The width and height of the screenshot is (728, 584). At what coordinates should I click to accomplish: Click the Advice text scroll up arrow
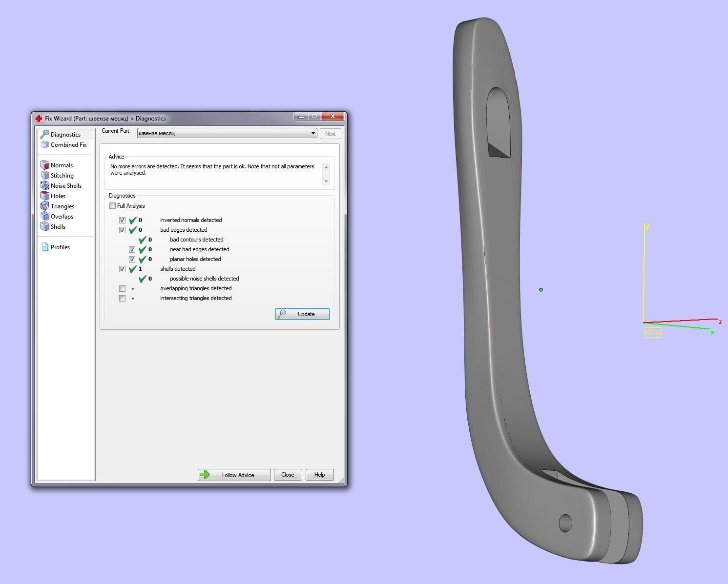pos(326,167)
